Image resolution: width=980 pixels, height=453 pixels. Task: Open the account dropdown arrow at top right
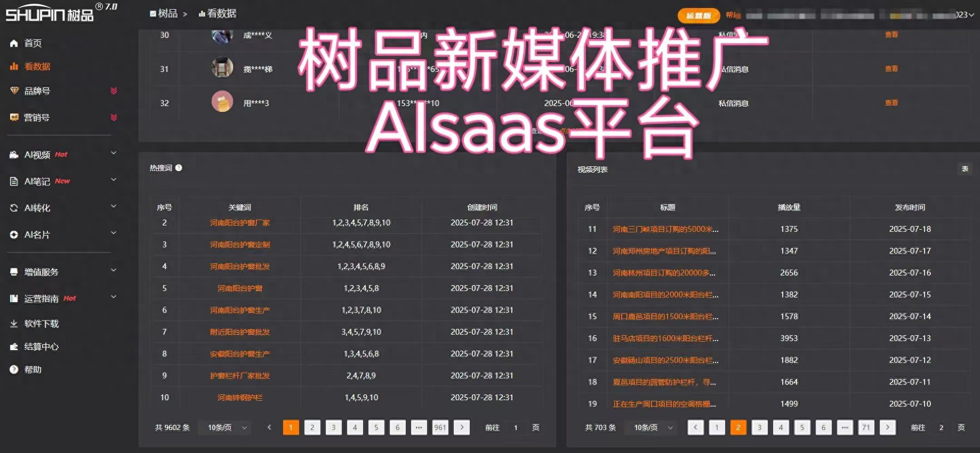971,15
